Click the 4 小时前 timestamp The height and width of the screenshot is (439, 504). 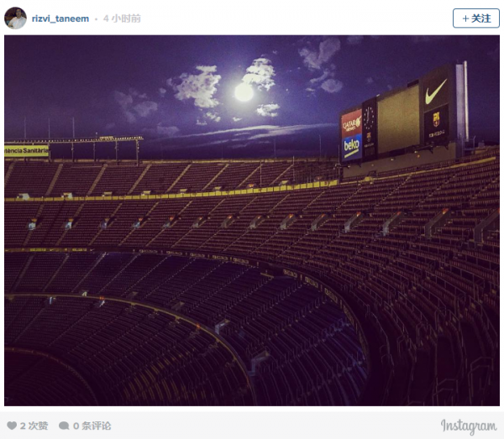[x=122, y=18]
